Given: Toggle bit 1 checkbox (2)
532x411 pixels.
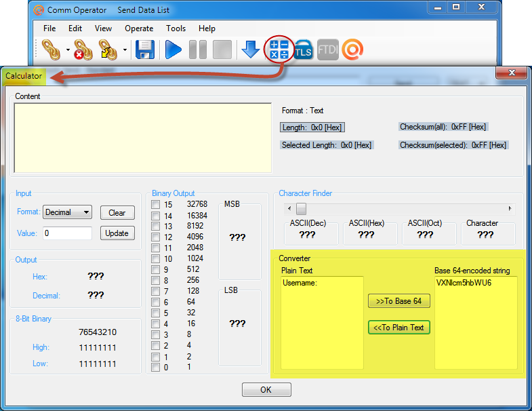Looking at the screenshot, I should [156, 357].
